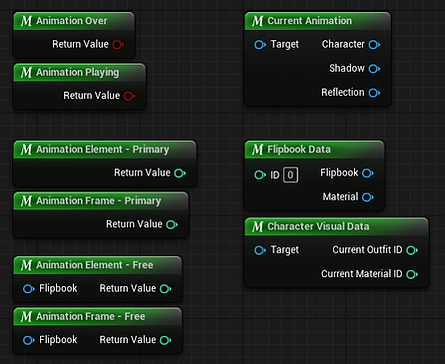
Task: Click 'Return Value' label on Animation Playing
Action: point(91,96)
